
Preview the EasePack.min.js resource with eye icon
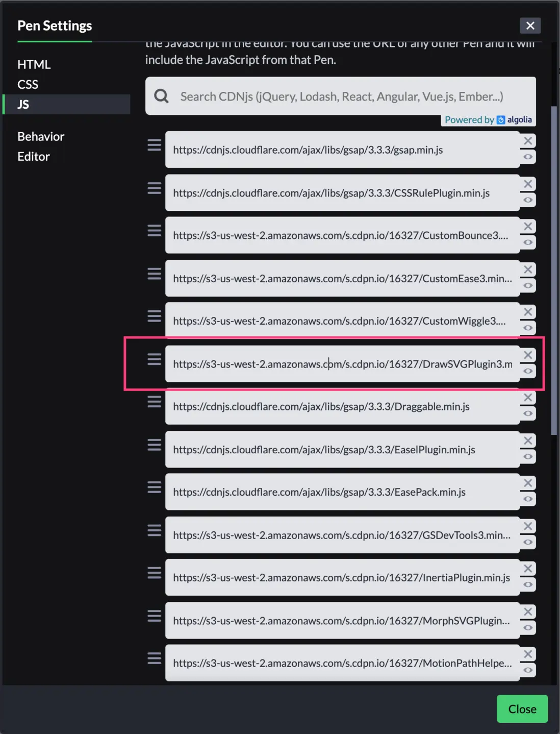coord(528,499)
